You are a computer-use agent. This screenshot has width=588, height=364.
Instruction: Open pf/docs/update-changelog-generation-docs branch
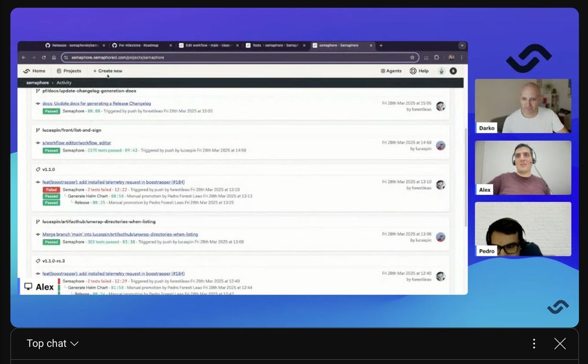click(89, 91)
